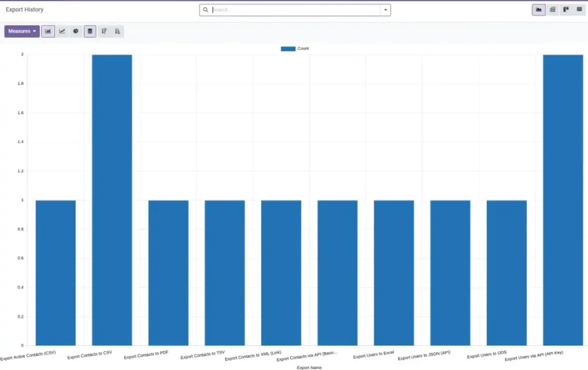
Task: Click the Export Contacts to PDF bar
Action: tap(168, 272)
